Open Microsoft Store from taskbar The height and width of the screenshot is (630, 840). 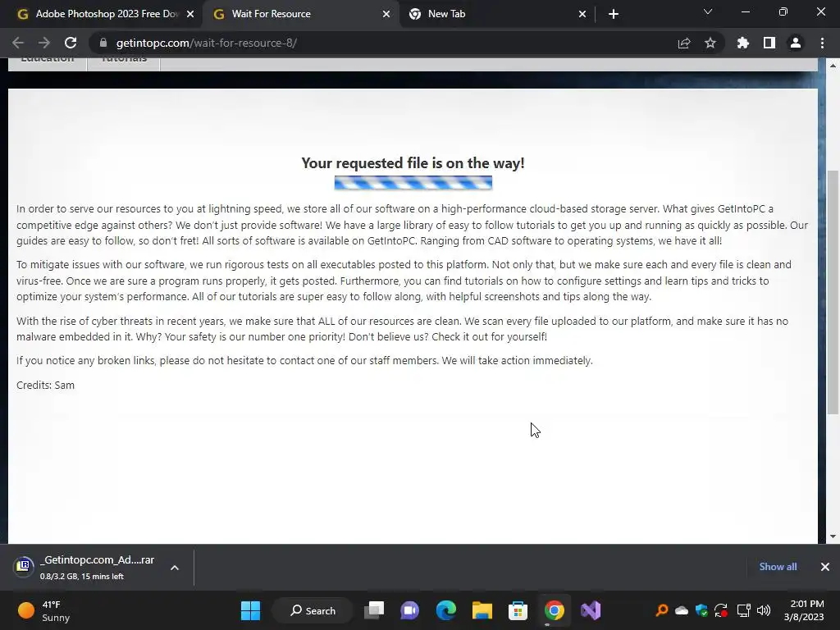(518, 610)
